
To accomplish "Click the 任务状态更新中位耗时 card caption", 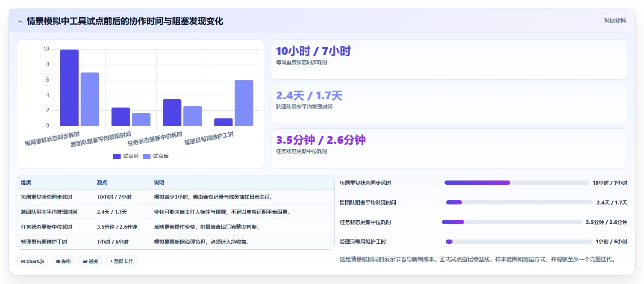I will [302, 151].
